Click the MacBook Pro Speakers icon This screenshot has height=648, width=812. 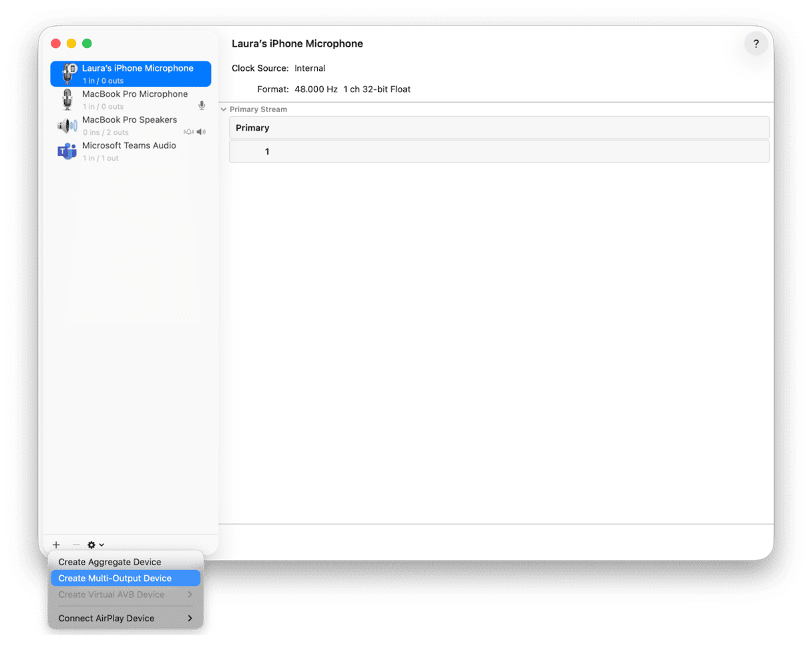(x=67, y=125)
